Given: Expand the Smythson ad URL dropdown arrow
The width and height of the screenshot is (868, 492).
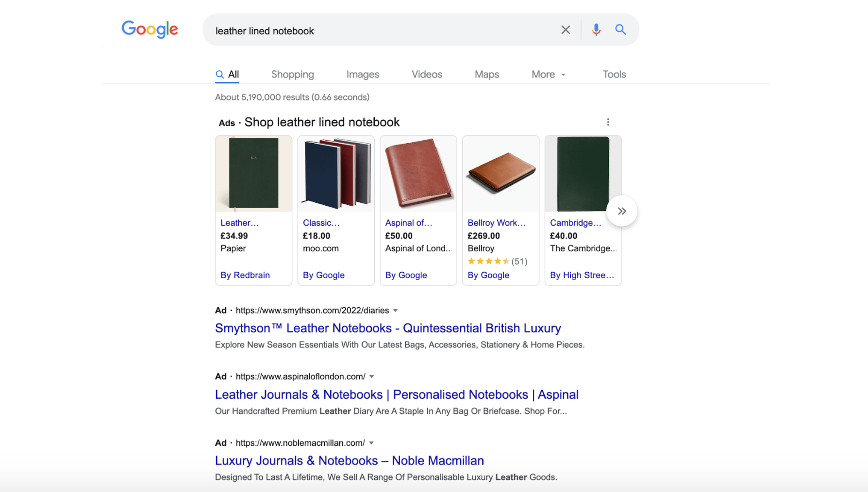Looking at the screenshot, I should tap(395, 311).
